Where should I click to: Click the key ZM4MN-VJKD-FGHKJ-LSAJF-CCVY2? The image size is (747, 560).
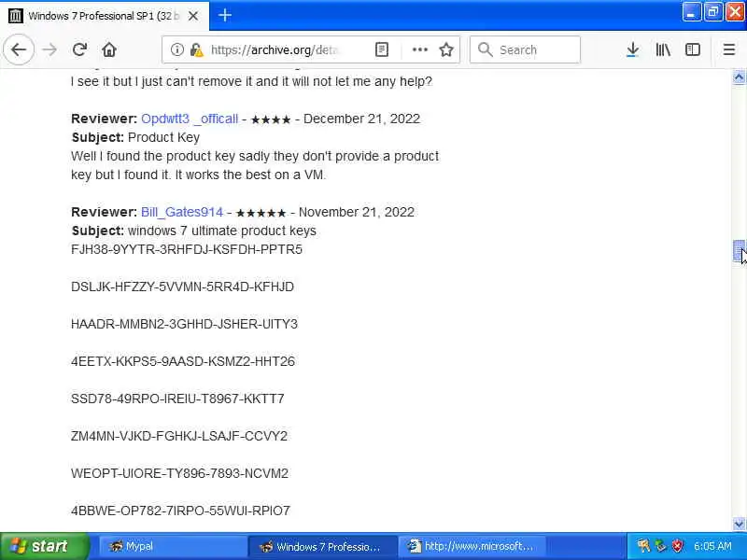[179, 436]
